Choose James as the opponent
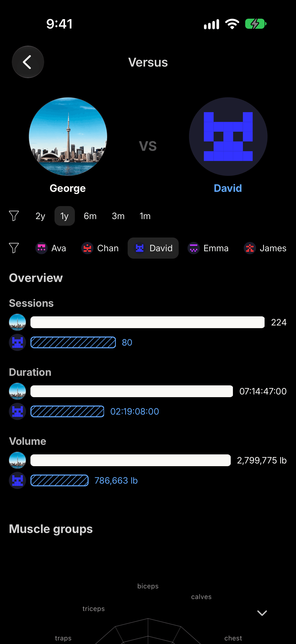The height and width of the screenshot is (644, 296). tap(265, 248)
